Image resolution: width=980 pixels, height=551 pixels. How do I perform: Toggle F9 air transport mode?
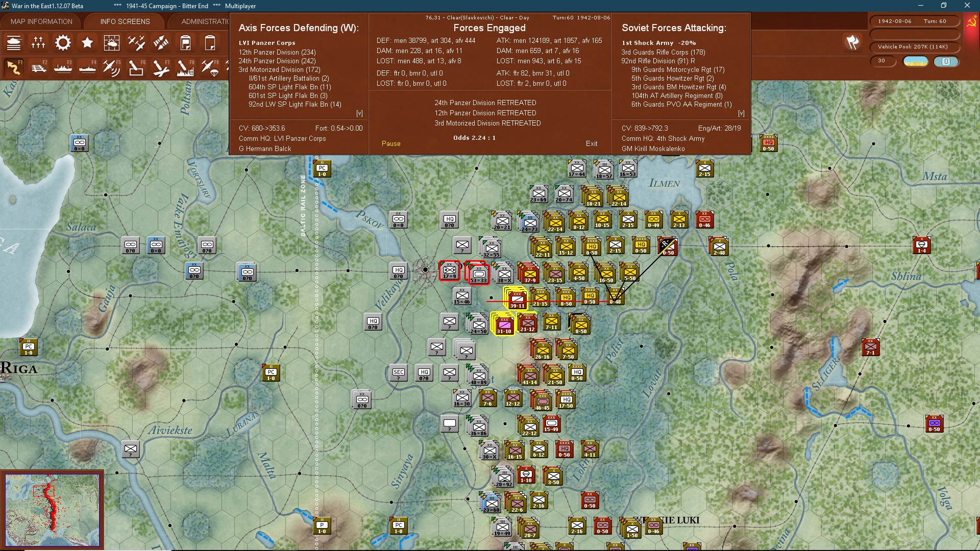(x=210, y=68)
